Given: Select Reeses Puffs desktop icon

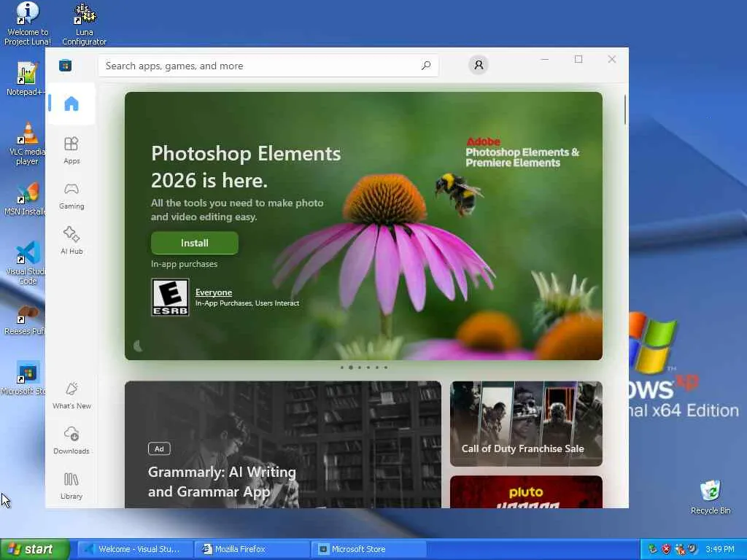Looking at the screenshot, I should click(25, 319).
